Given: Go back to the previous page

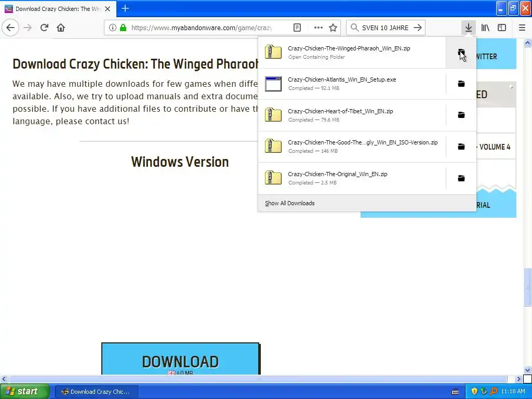Looking at the screenshot, I should tap(10, 28).
